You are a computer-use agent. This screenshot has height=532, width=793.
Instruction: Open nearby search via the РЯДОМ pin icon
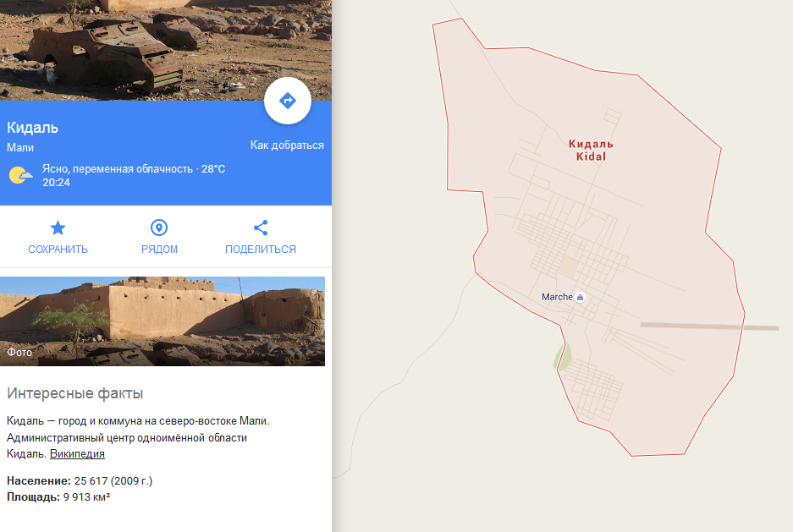[159, 228]
